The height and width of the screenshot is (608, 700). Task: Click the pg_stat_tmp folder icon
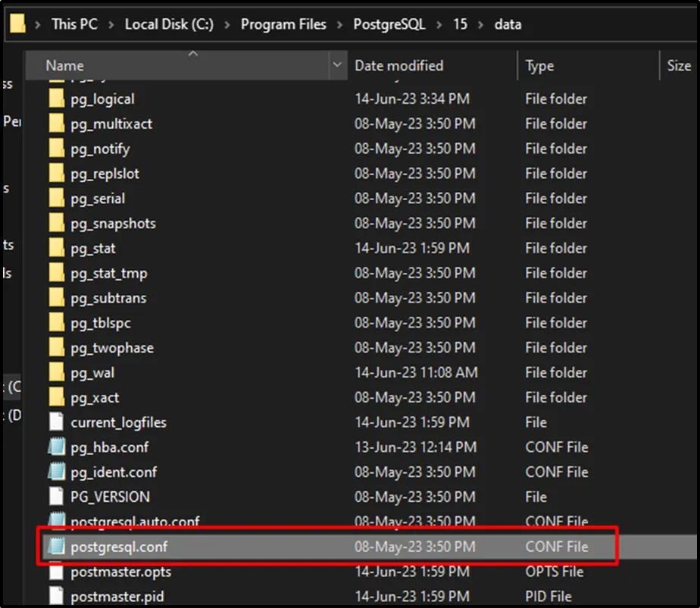tap(57, 274)
